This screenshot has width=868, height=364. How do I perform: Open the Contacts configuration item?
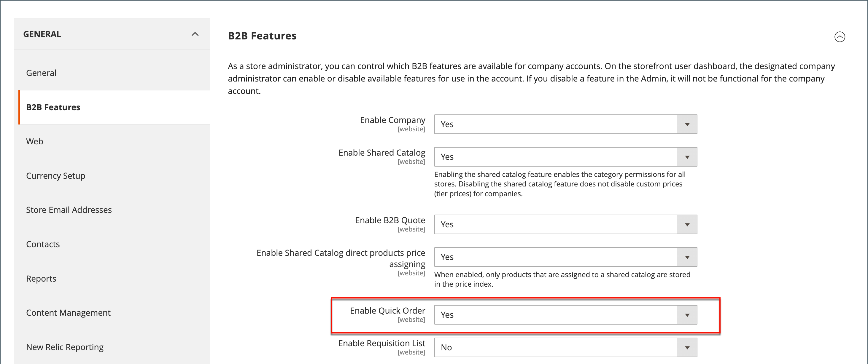pyautogui.click(x=43, y=244)
